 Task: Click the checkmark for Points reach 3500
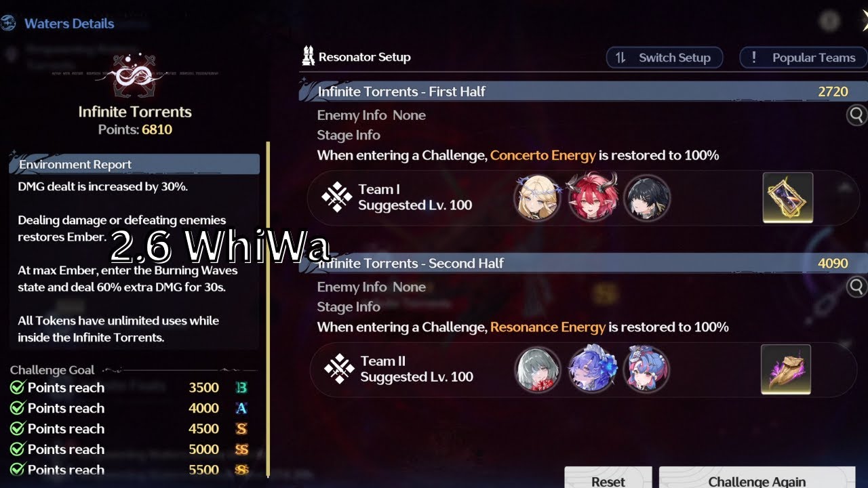click(x=18, y=388)
